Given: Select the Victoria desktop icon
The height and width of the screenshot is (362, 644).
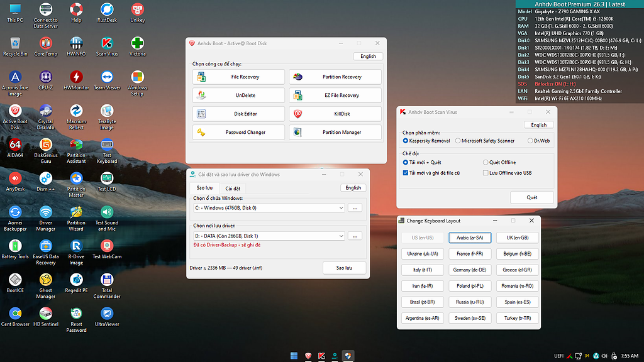Looking at the screenshot, I should (x=137, y=47).
